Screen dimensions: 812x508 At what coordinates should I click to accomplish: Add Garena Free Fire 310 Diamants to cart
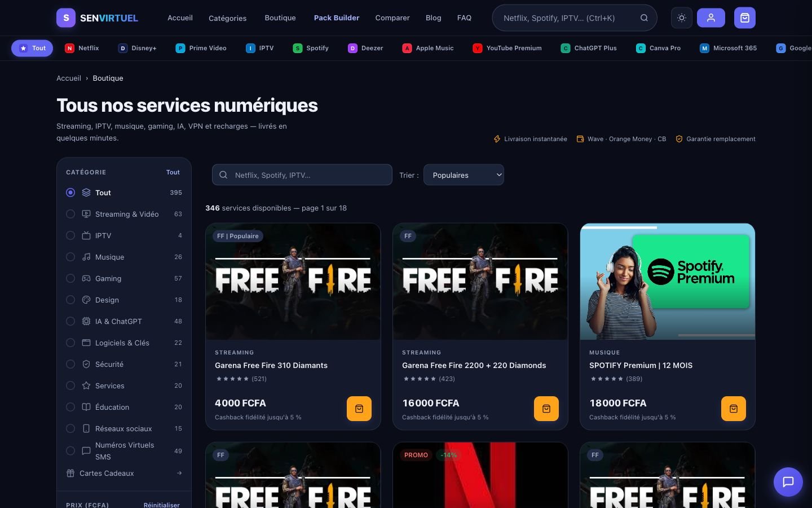pyautogui.click(x=359, y=409)
